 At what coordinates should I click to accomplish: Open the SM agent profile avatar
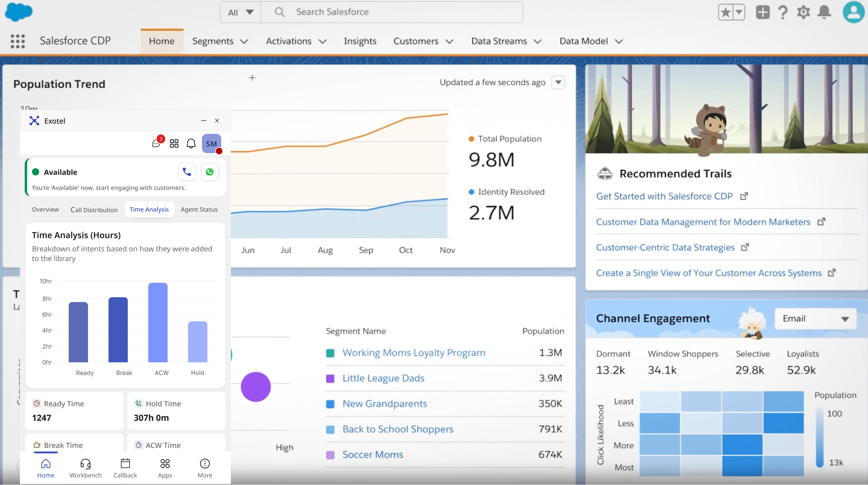click(212, 143)
